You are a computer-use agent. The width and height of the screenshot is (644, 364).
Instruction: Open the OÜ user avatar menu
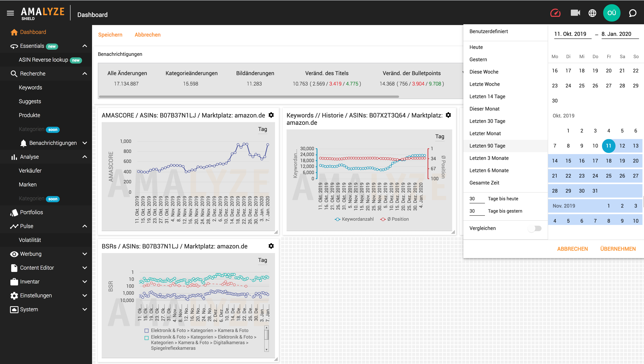tap(611, 13)
